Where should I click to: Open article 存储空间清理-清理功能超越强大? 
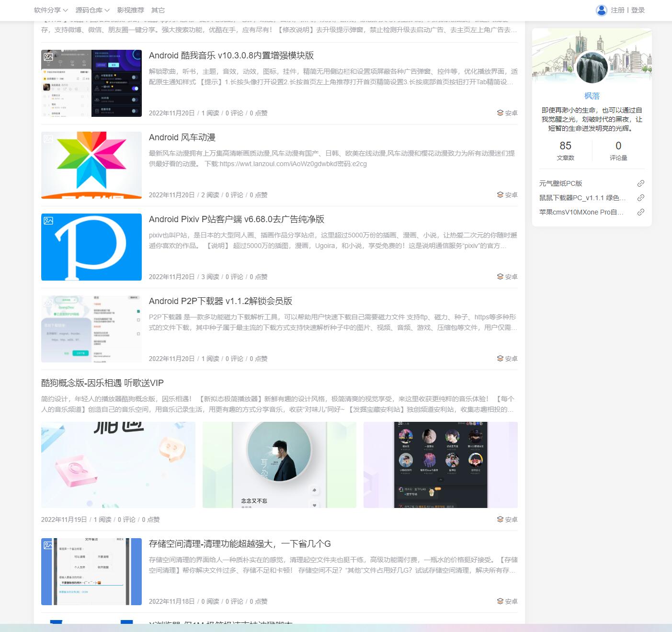point(240,544)
